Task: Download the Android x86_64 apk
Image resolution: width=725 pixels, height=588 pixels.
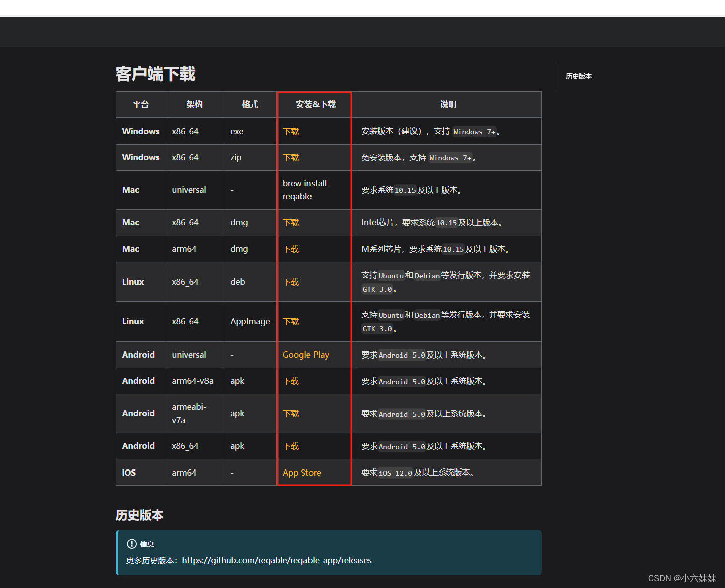Action: coord(291,446)
